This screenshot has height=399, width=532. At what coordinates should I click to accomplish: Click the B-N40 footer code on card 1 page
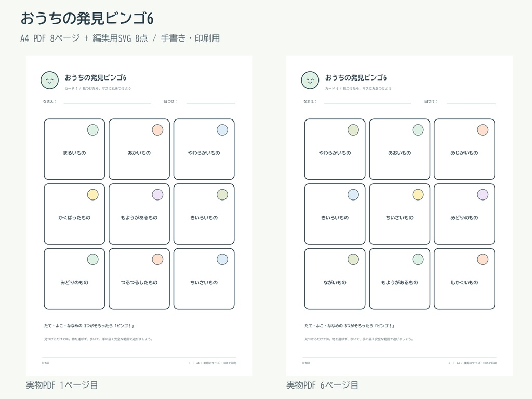(46, 363)
